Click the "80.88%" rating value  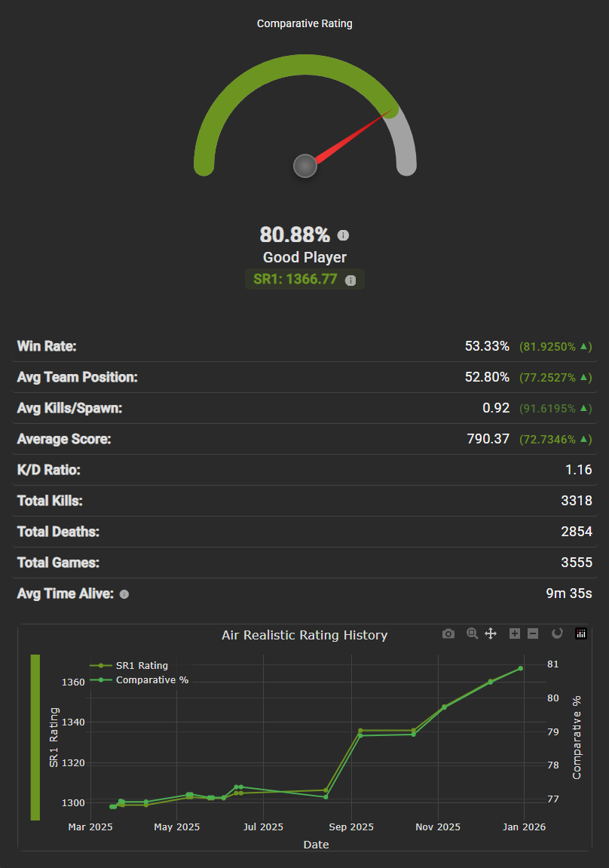(295, 235)
